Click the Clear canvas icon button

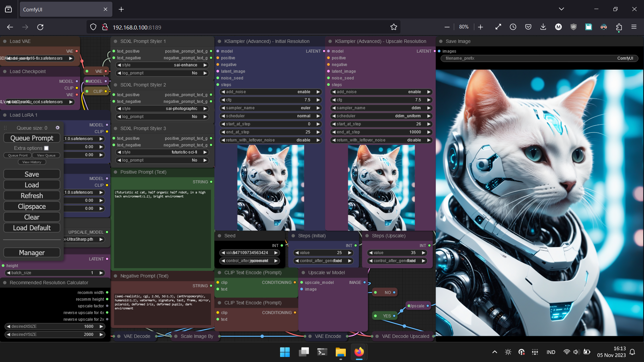pyautogui.click(x=32, y=217)
